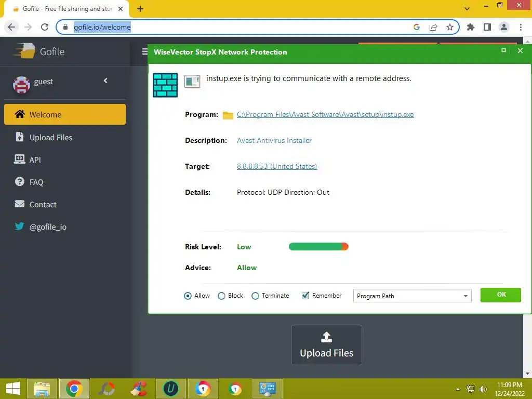Expand the tab search chevron

[x=467, y=9]
